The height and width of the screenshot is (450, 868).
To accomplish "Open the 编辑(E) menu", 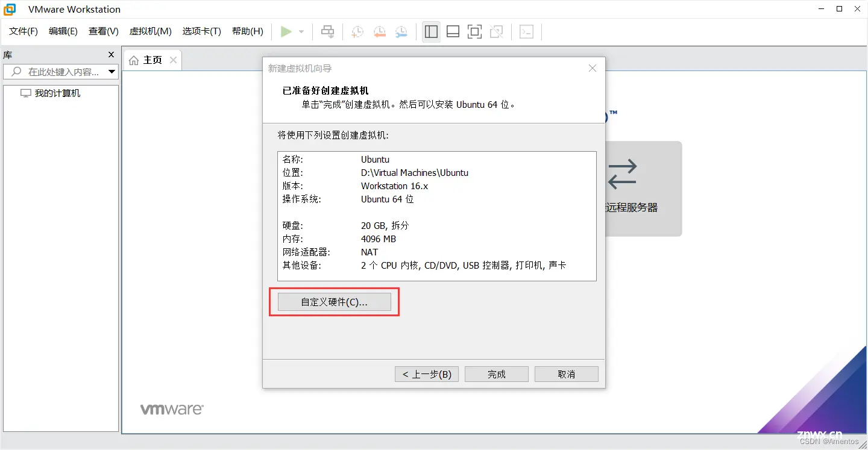I will (63, 31).
